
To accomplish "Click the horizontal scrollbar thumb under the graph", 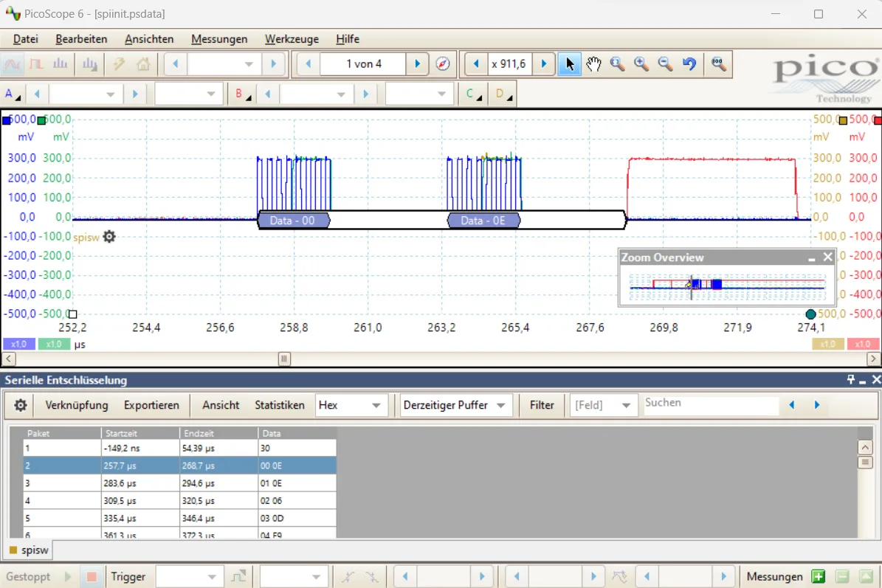I will click(284, 359).
